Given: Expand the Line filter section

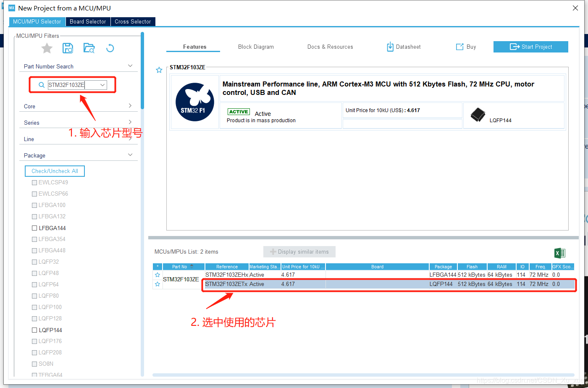Looking at the screenshot, I should pos(130,139).
